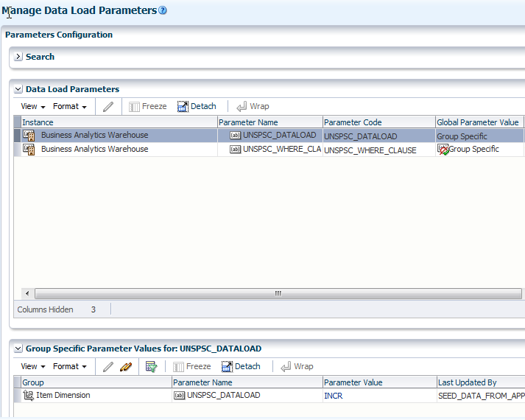Click Detach in Data Load Parameters toolbar
525x420 pixels.
197,107
